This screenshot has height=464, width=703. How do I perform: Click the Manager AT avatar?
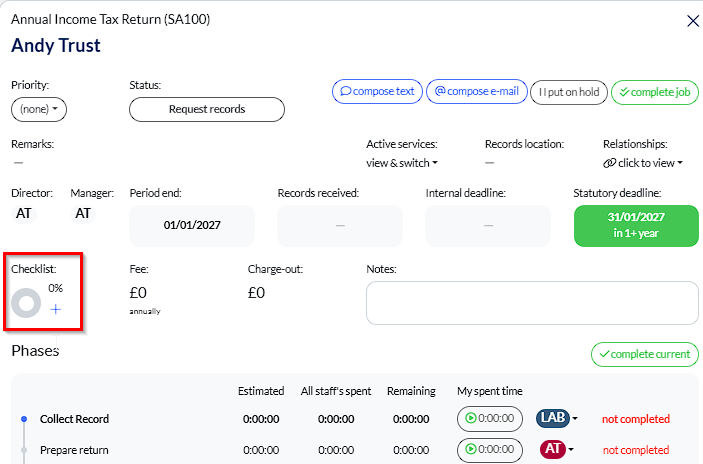click(84, 213)
